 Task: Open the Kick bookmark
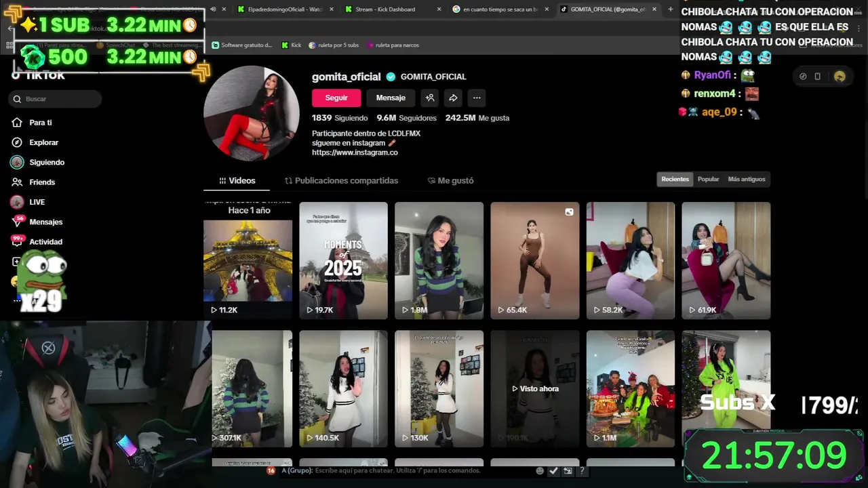pos(292,45)
